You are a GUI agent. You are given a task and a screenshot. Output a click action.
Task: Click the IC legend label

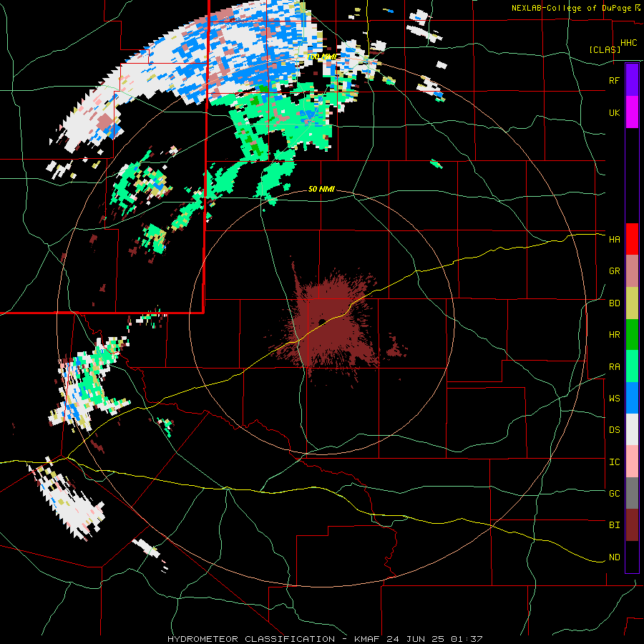click(614, 462)
